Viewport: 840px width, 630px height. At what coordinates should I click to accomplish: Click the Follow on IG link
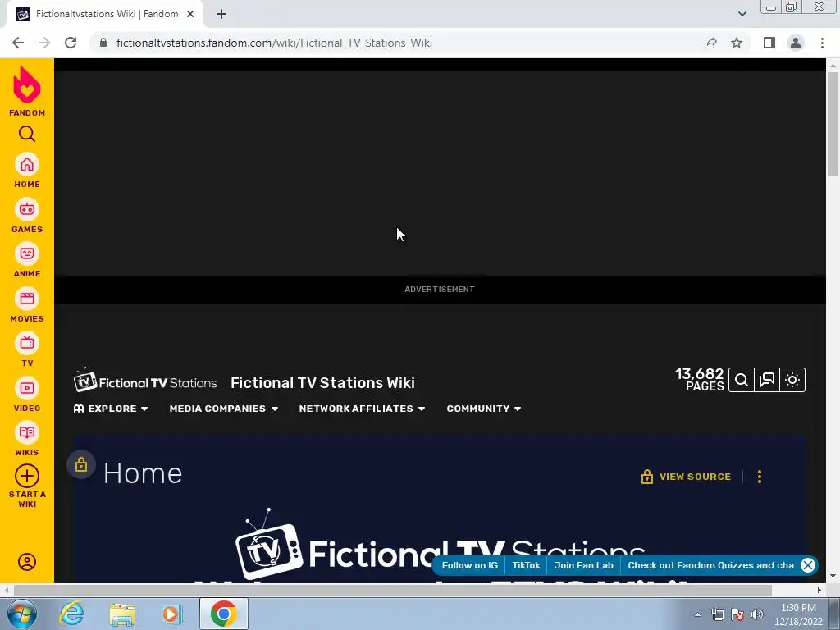tap(470, 565)
